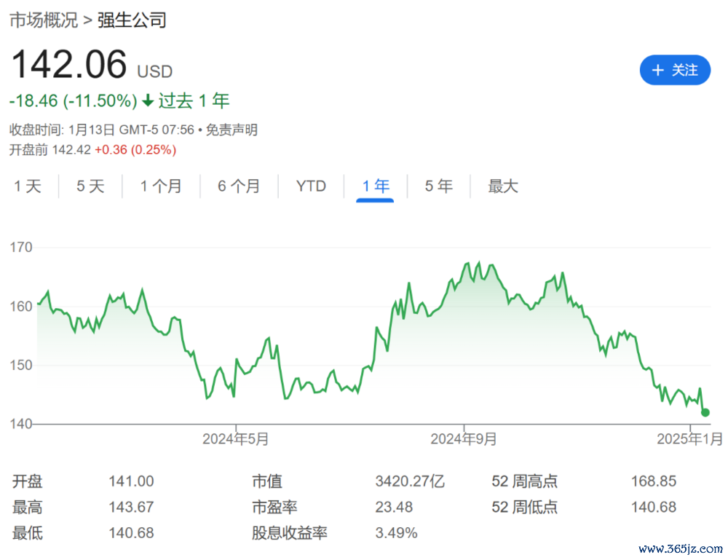
Task: Click the day high value 143.67
Action: click(131, 507)
